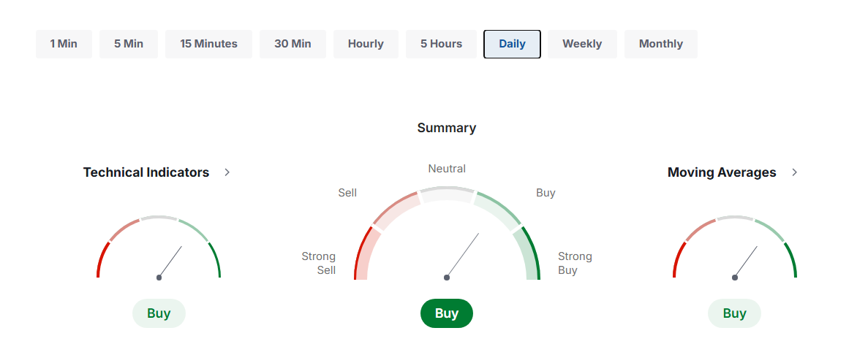
Task: Click the Moving Averages gauge dial
Action: (x=734, y=248)
